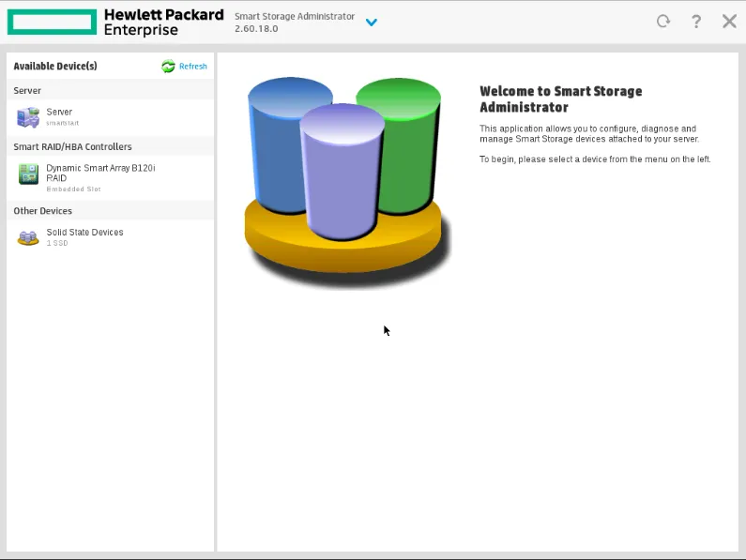This screenshot has height=560, width=746.
Task: Click the green Refresh arrows icon
Action: [x=168, y=67]
